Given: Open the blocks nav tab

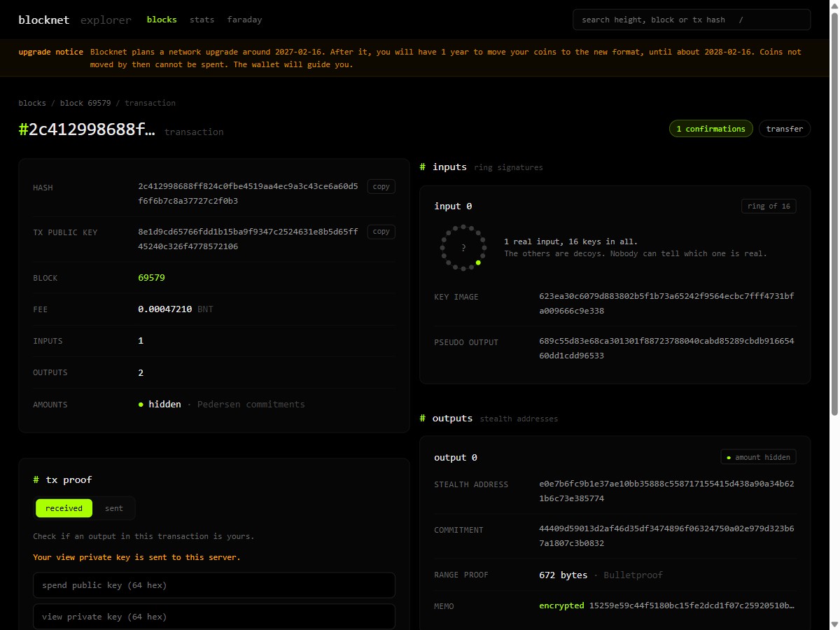Looking at the screenshot, I should tap(162, 20).
